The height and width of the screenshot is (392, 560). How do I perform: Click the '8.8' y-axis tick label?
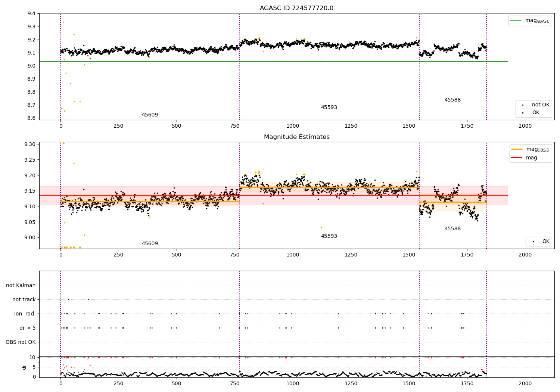[x=32, y=92]
